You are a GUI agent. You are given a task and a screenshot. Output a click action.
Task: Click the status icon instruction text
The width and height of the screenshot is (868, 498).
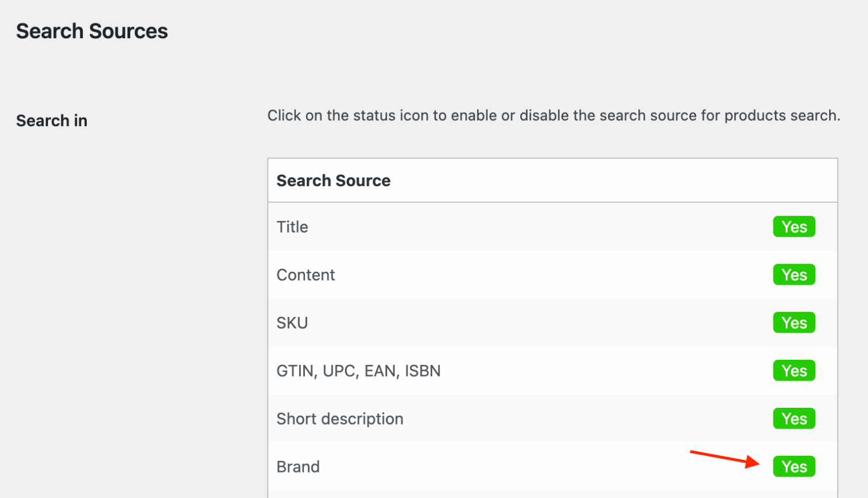(x=554, y=115)
